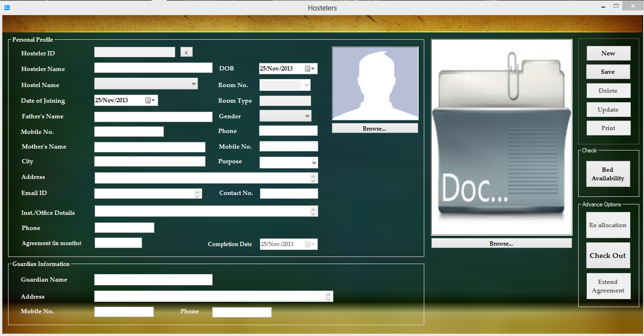Click the hosteler profile photo placeholder
This screenshot has width=644, height=336.
(375, 83)
